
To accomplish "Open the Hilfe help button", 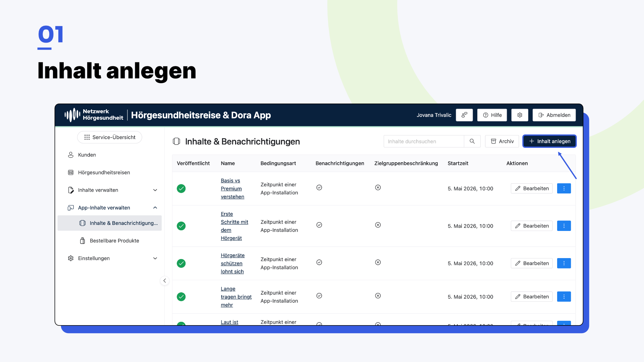I will [492, 115].
